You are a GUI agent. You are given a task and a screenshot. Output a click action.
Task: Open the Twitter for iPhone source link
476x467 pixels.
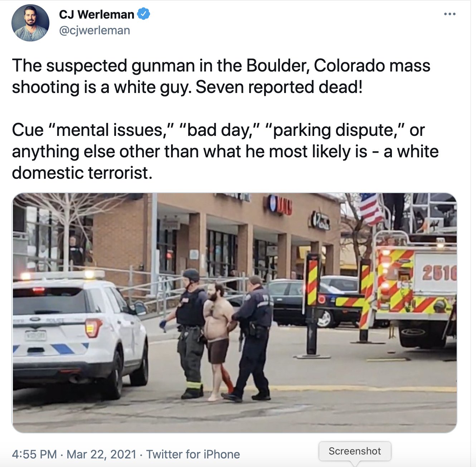click(193, 454)
